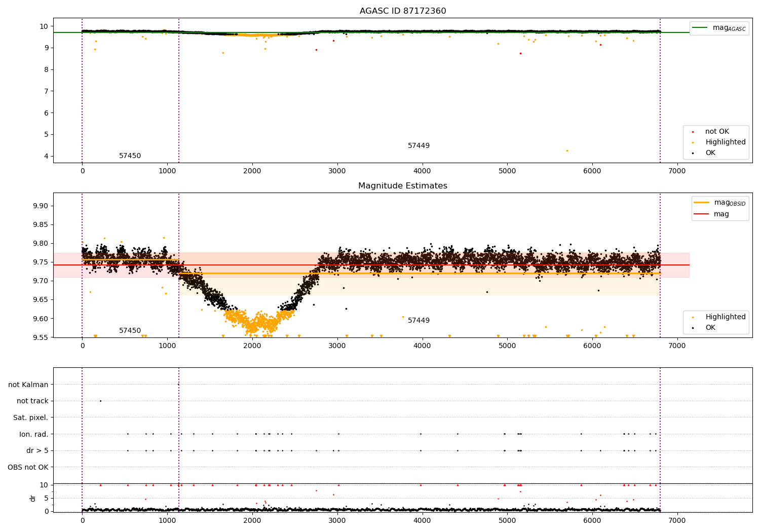Click the 'dr' axis label

[33, 498]
